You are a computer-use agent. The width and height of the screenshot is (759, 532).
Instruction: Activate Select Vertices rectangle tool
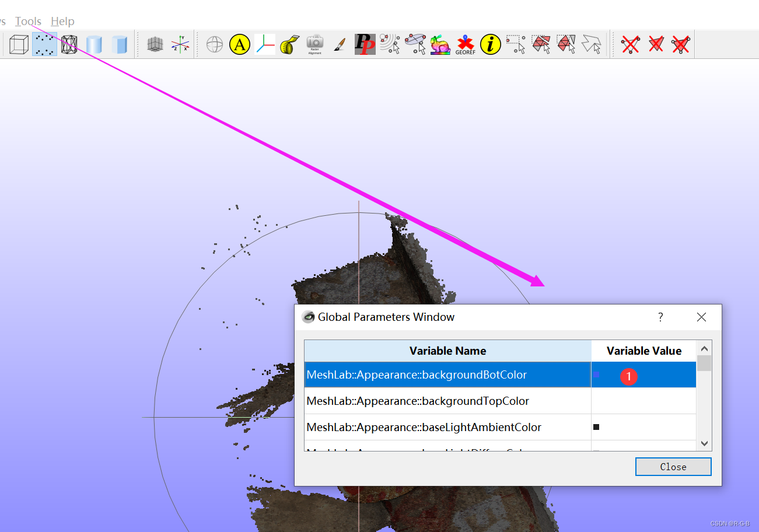tap(516, 44)
